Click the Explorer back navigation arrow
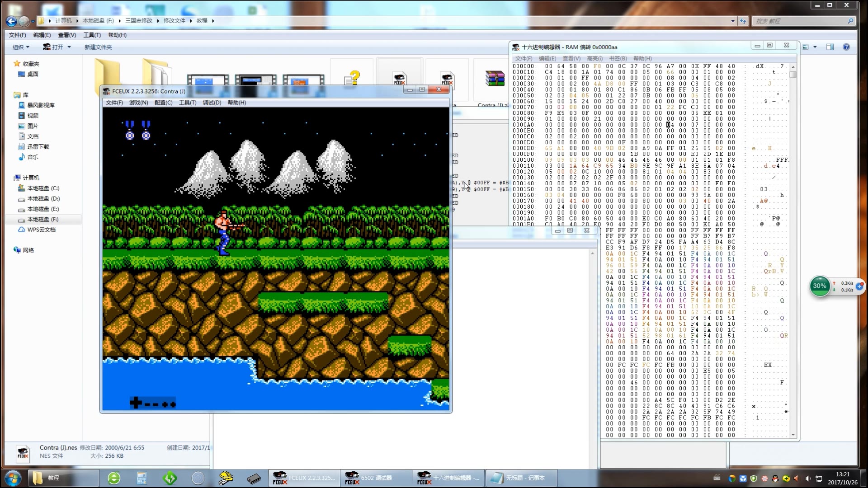Screen dimensions: 868x488 coord(12,21)
